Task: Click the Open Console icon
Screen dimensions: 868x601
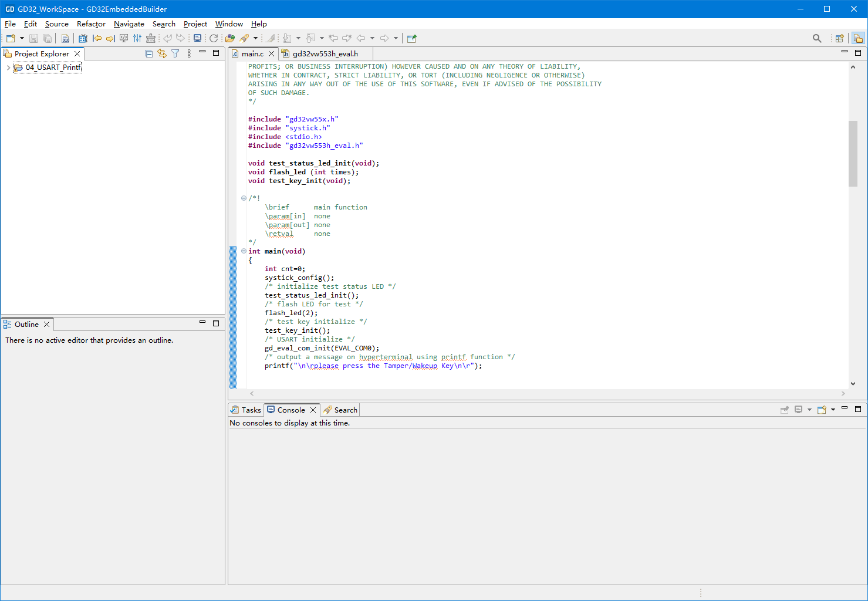Action: pyautogui.click(x=822, y=410)
